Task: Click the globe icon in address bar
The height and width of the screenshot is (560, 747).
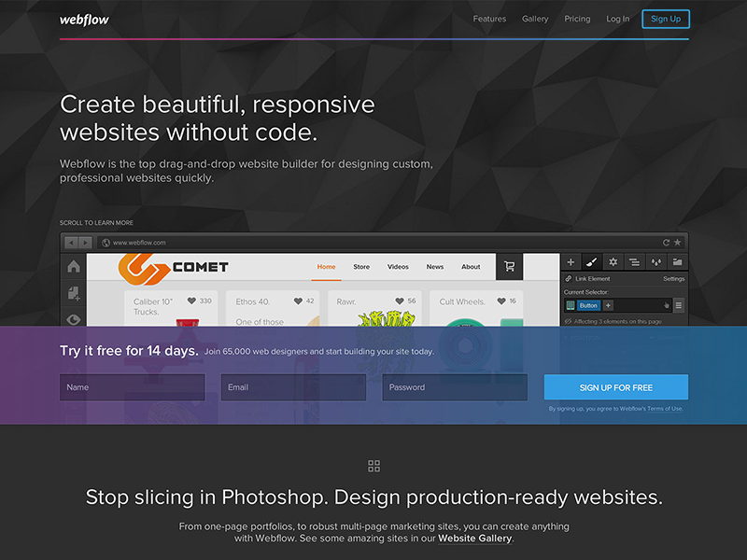Action: 106,243
